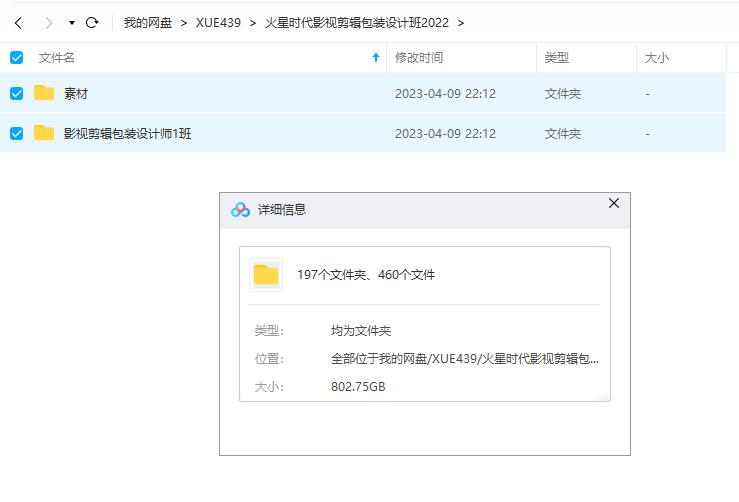
Task: Click the size value 802.75GB
Action: [358, 387]
